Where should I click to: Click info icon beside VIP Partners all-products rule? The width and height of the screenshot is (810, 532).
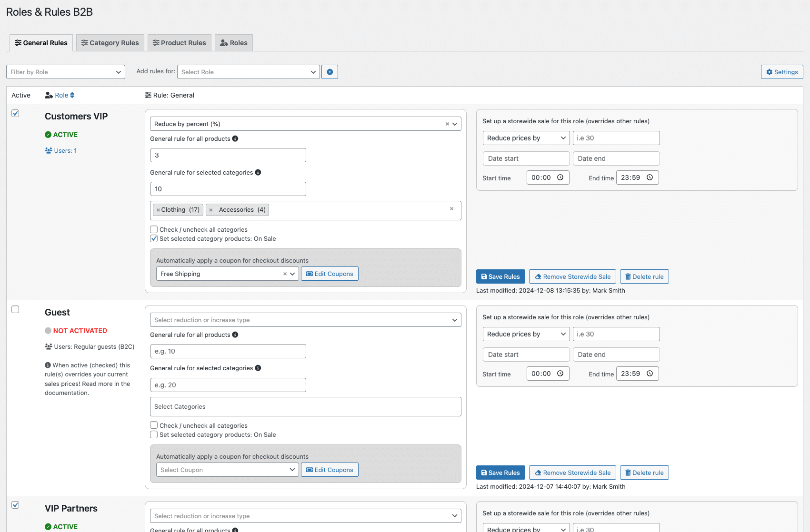[235, 530]
